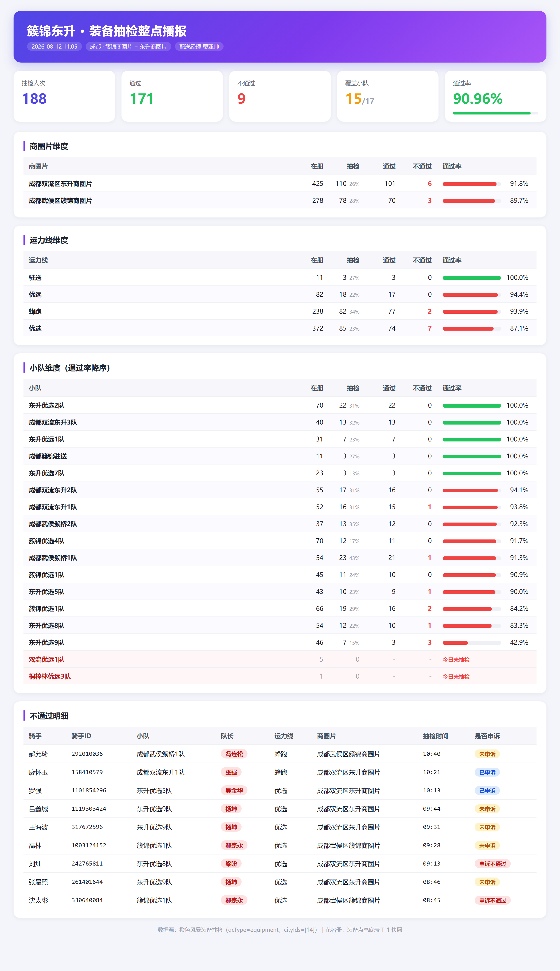Viewport: 560px width, 971px height.
Task: Click the red 双流优远1队 team name
Action: [x=47, y=659]
